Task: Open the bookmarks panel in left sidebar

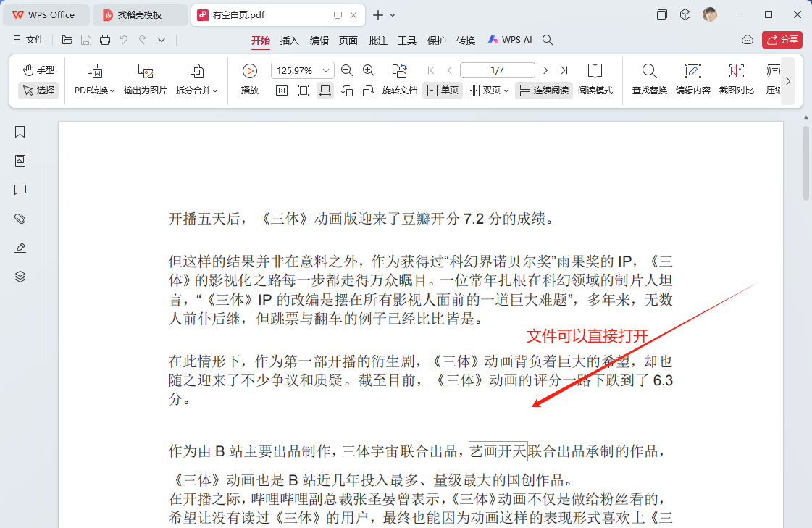Action: (20, 132)
